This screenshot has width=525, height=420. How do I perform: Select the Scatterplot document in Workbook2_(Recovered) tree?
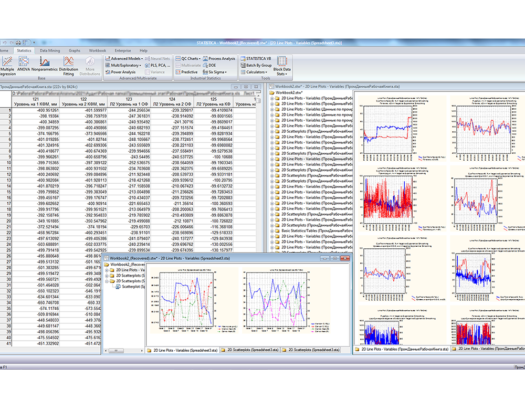130,287
